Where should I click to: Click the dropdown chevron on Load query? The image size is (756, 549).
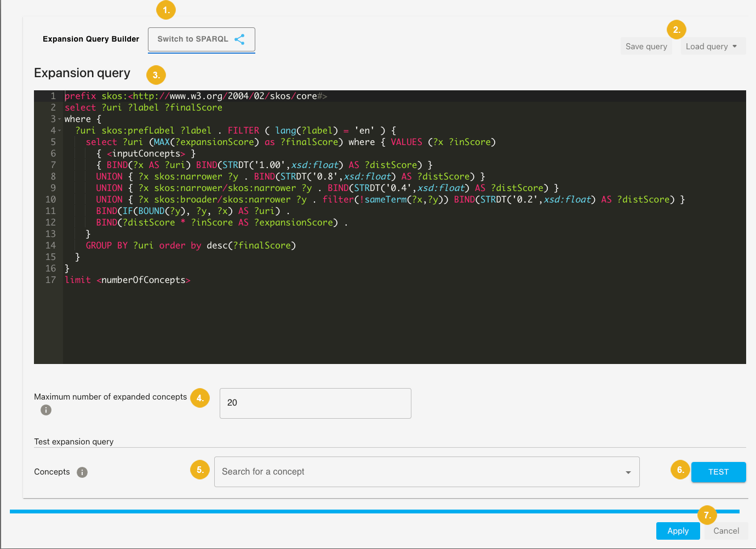(734, 47)
